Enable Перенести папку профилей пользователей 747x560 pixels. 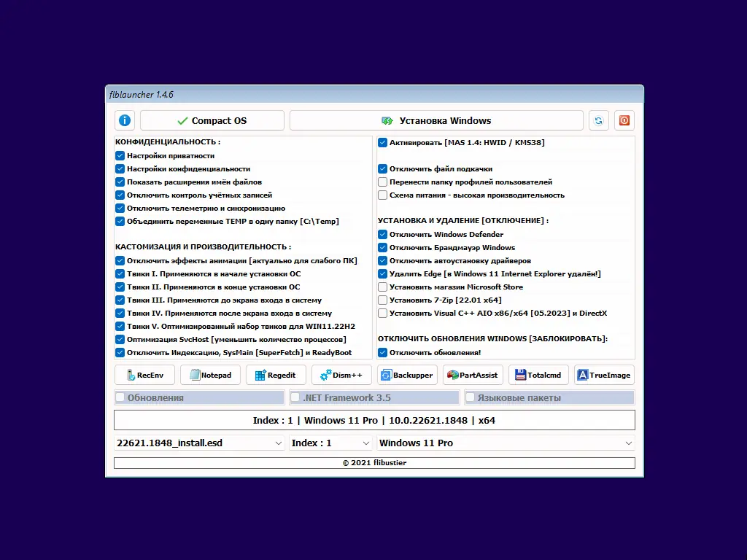382,182
